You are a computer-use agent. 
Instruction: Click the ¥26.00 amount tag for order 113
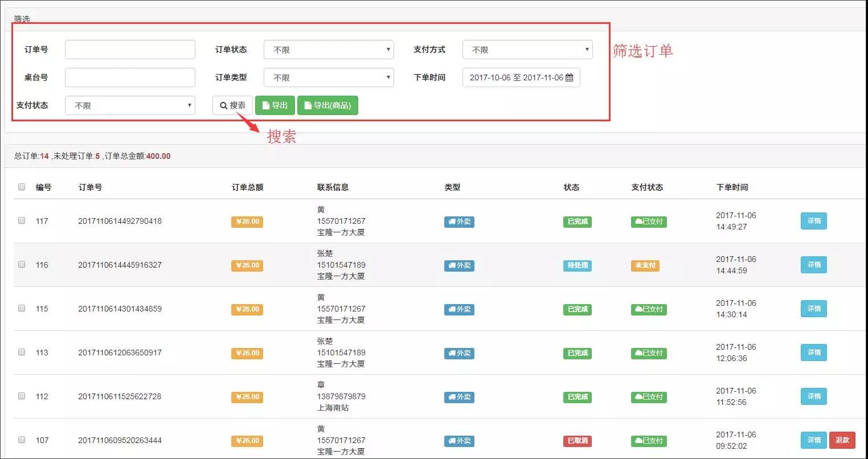pos(247,353)
